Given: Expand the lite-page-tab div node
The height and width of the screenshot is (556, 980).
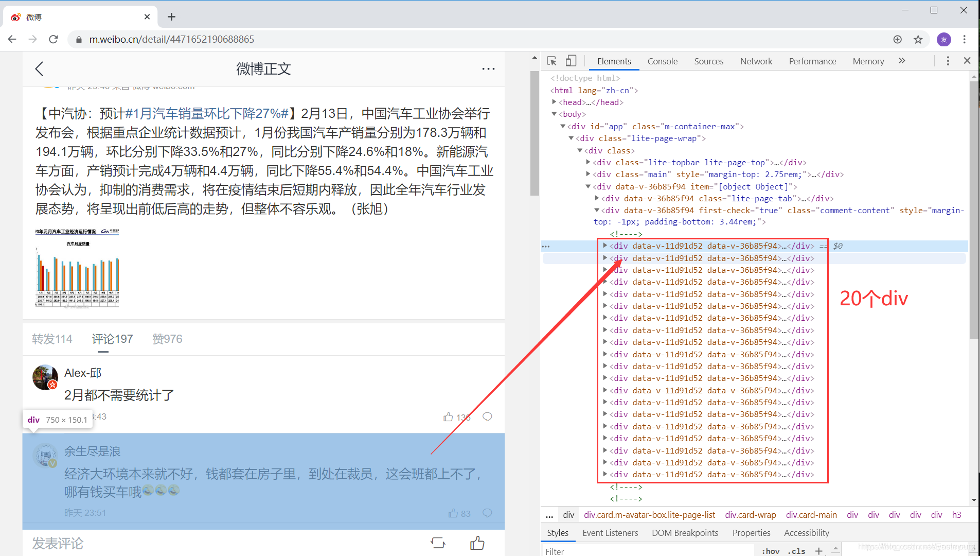Looking at the screenshot, I should (597, 198).
